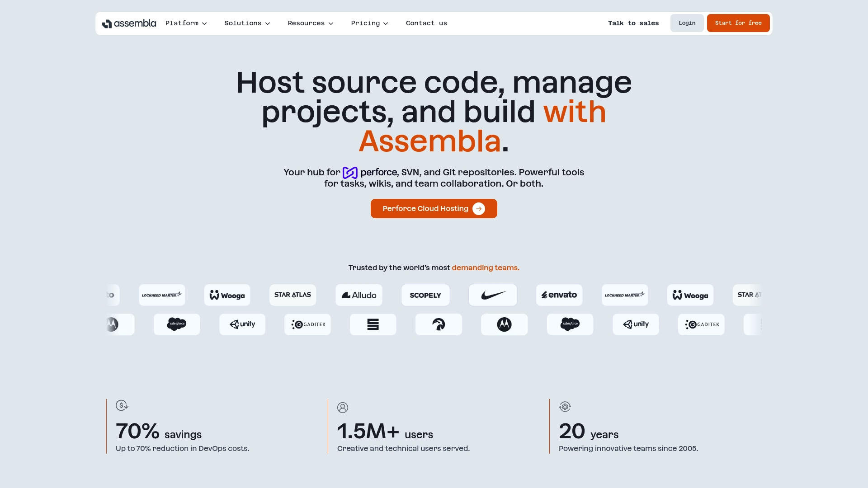The image size is (868, 488).
Task: Go to Contact us page
Action: click(426, 23)
